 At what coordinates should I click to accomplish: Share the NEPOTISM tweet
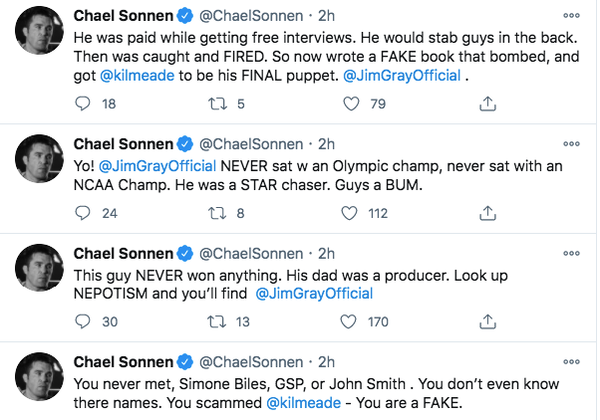tap(487, 322)
